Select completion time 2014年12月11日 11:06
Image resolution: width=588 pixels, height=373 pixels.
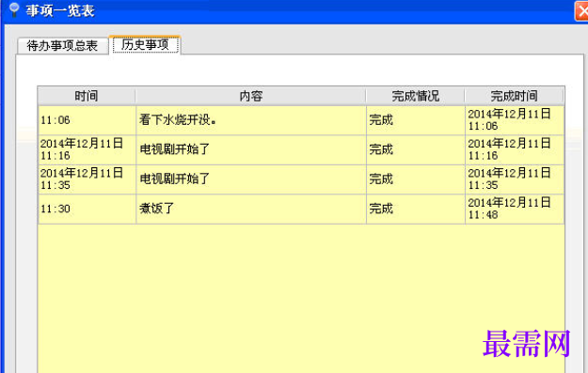pyautogui.click(x=515, y=120)
